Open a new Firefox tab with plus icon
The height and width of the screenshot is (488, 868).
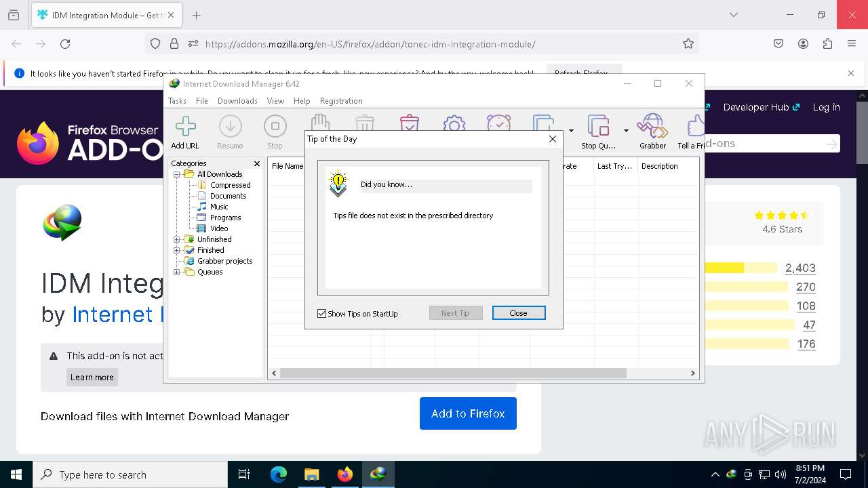pos(196,15)
